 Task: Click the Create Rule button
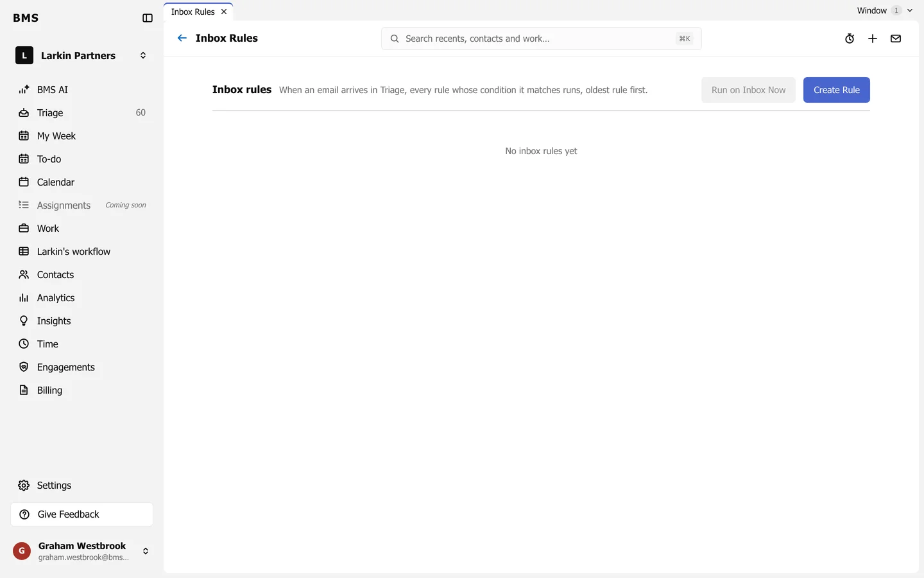tap(836, 90)
